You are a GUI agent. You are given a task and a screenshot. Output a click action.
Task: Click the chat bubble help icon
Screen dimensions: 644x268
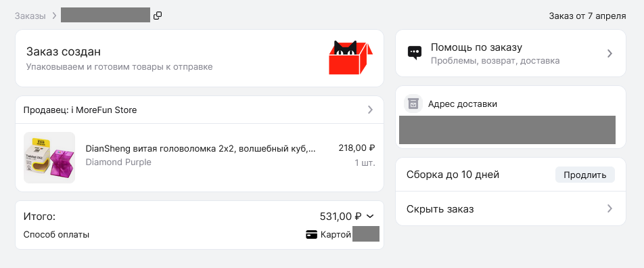click(415, 53)
